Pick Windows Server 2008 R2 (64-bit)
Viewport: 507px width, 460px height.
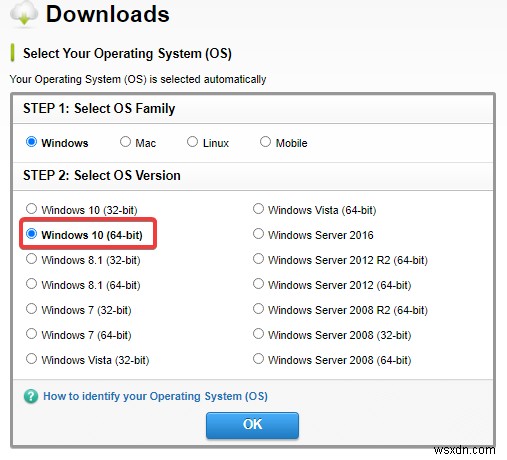coord(258,309)
